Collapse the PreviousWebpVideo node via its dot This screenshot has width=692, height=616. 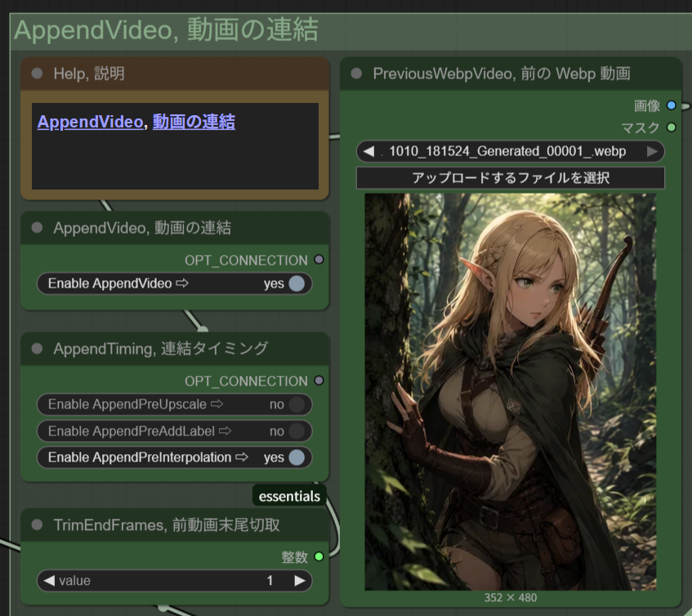coord(356,74)
